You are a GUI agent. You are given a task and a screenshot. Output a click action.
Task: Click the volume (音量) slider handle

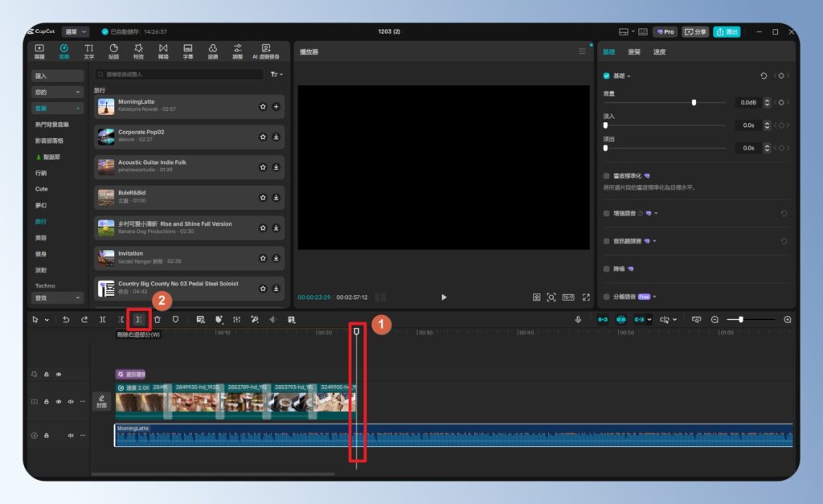point(694,103)
